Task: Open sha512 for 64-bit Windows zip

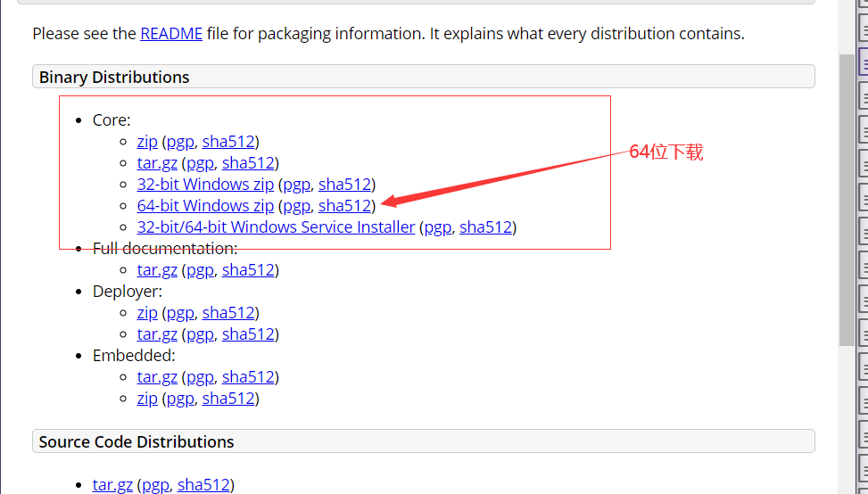Action: [x=344, y=206]
